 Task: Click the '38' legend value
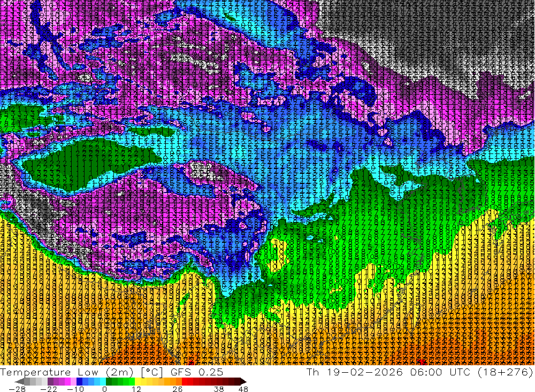(x=219, y=389)
